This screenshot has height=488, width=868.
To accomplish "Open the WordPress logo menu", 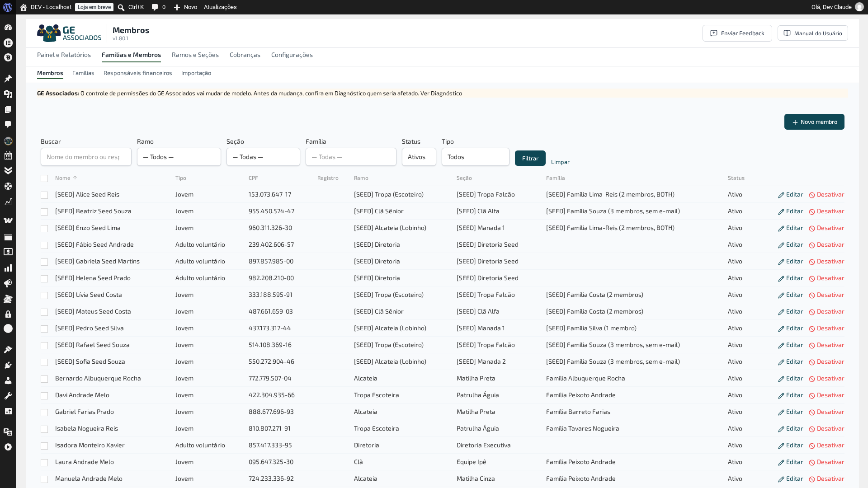I will pos(8,7).
